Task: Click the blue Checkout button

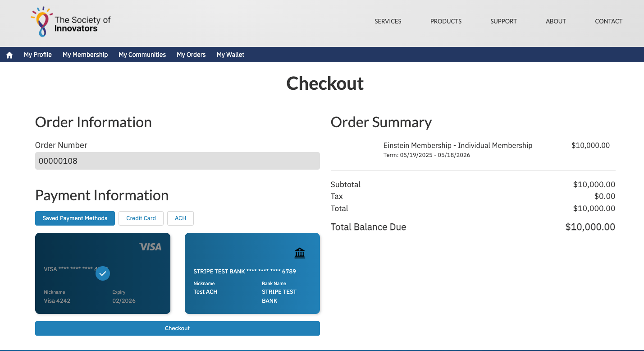Action: click(178, 328)
